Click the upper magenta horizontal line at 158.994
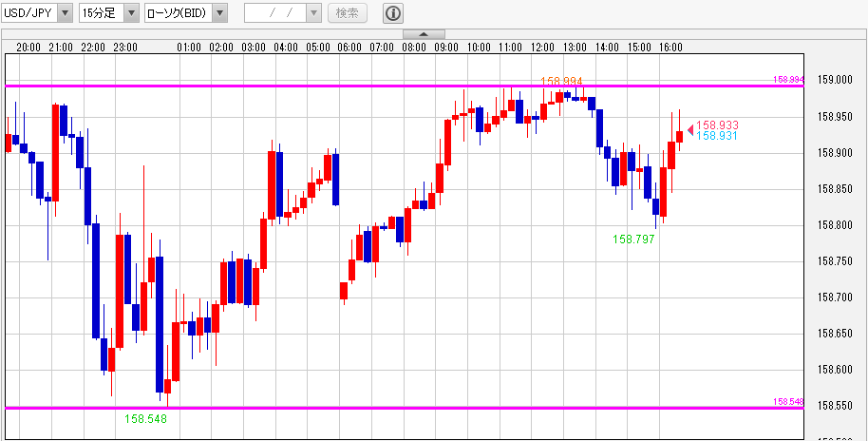This screenshot has width=868, height=441. point(405,86)
